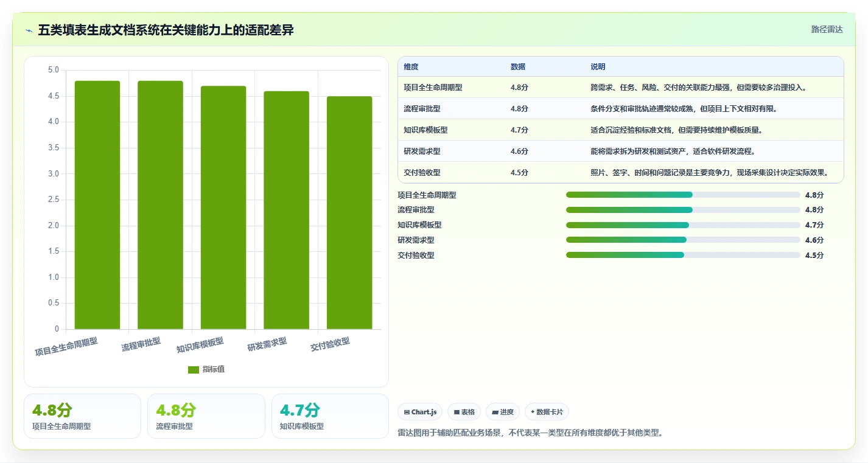Click the 4.6分 value beside the progress bars
The width and height of the screenshot is (868, 463).
pos(814,240)
